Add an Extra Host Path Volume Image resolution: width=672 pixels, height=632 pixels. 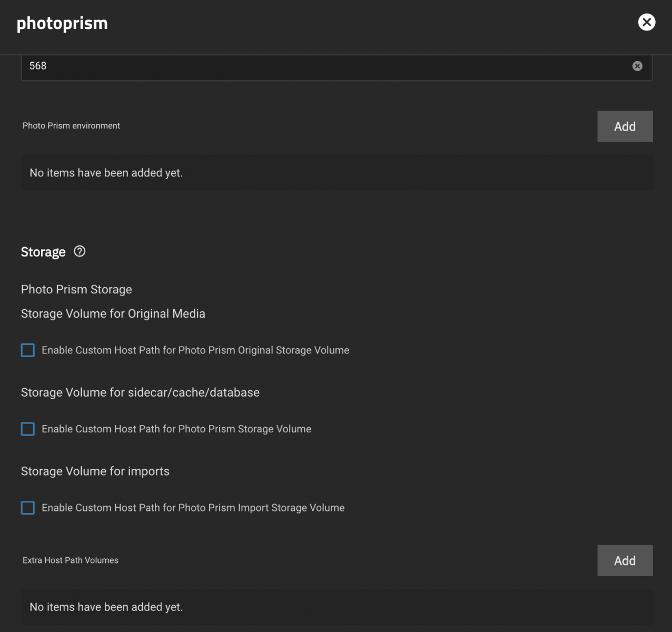coord(625,560)
